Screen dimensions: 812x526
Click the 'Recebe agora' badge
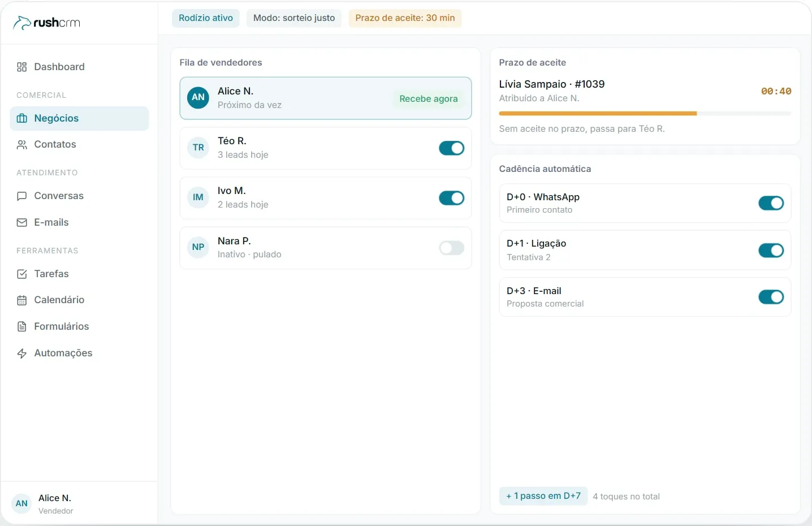[429, 99]
